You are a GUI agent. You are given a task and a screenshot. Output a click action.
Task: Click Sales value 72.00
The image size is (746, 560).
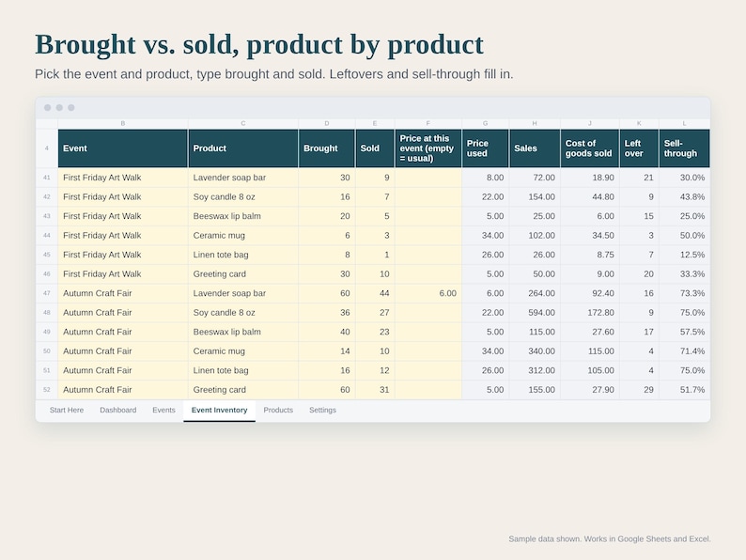pos(544,178)
